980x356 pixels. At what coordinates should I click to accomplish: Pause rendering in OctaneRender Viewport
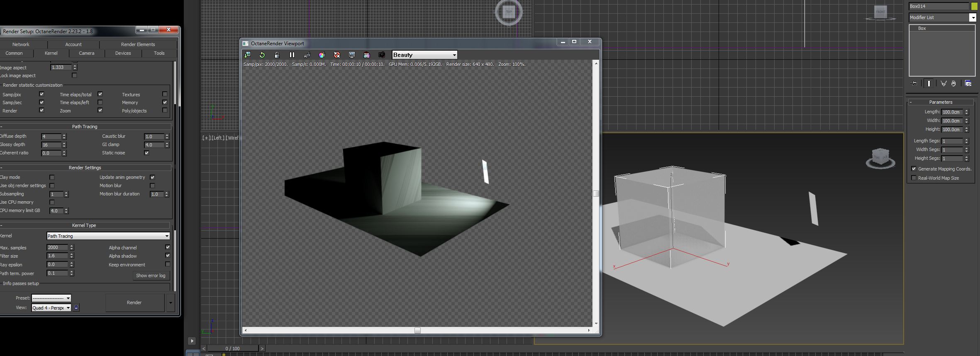point(292,55)
